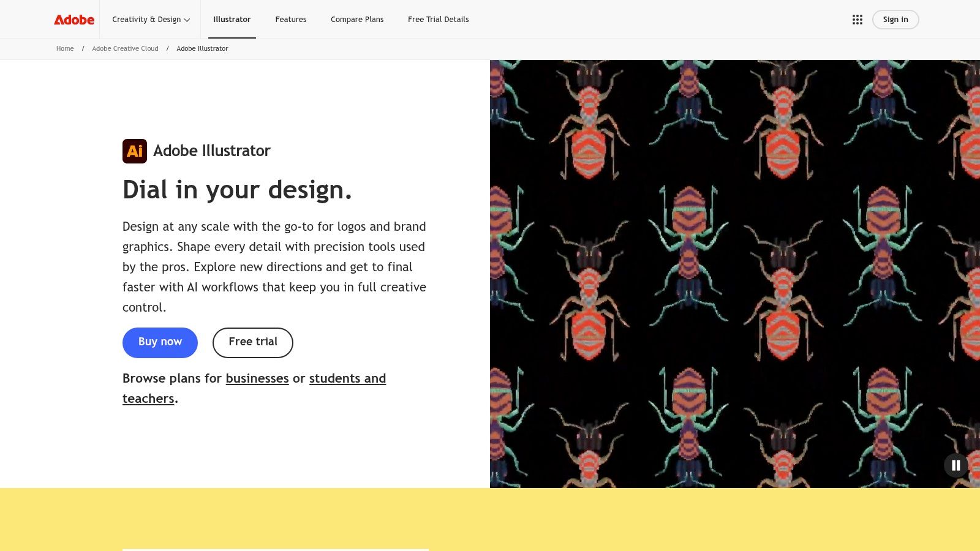
Task: Click the Buy now button
Action: (x=160, y=343)
